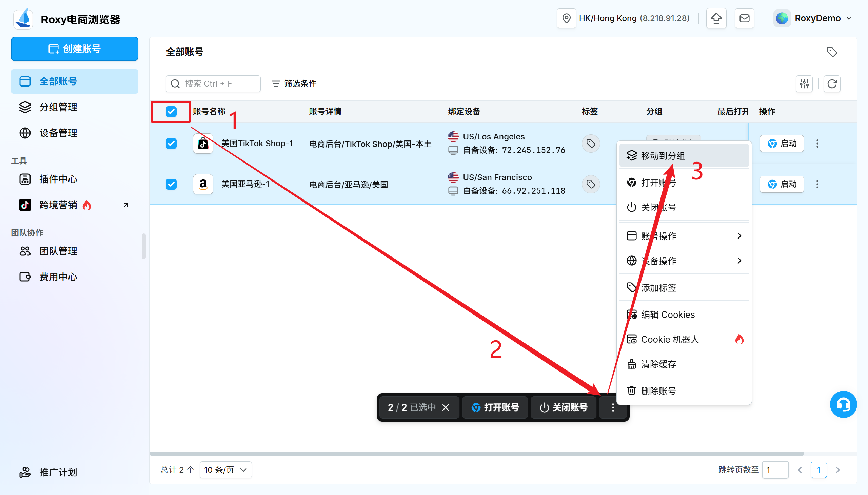
Task: Open the 10 条/页 page size dropdown
Action: click(x=225, y=470)
